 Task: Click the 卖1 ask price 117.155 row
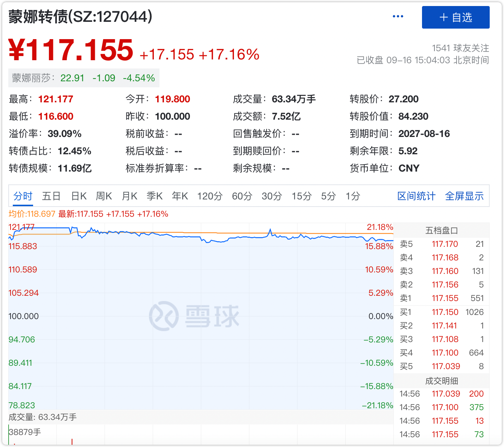point(442,298)
